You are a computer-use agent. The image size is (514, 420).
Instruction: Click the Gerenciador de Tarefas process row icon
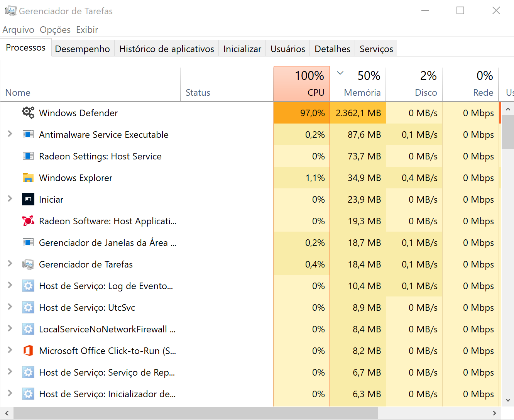28,264
